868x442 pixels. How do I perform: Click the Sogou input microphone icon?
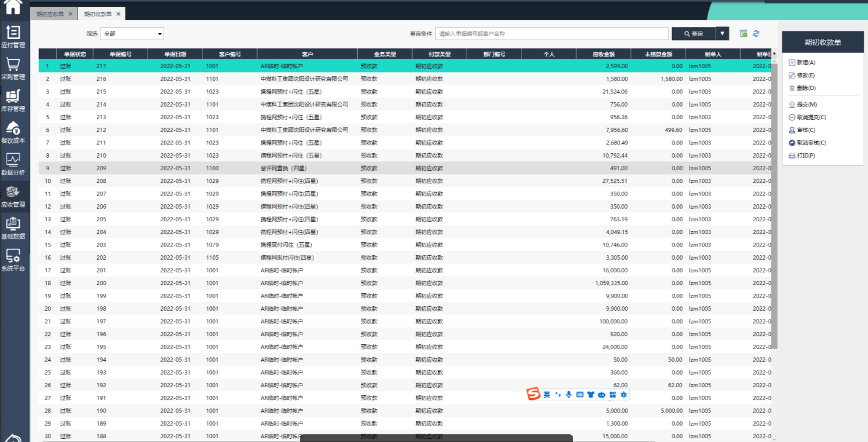pyautogui.click(x=569, y=394)
